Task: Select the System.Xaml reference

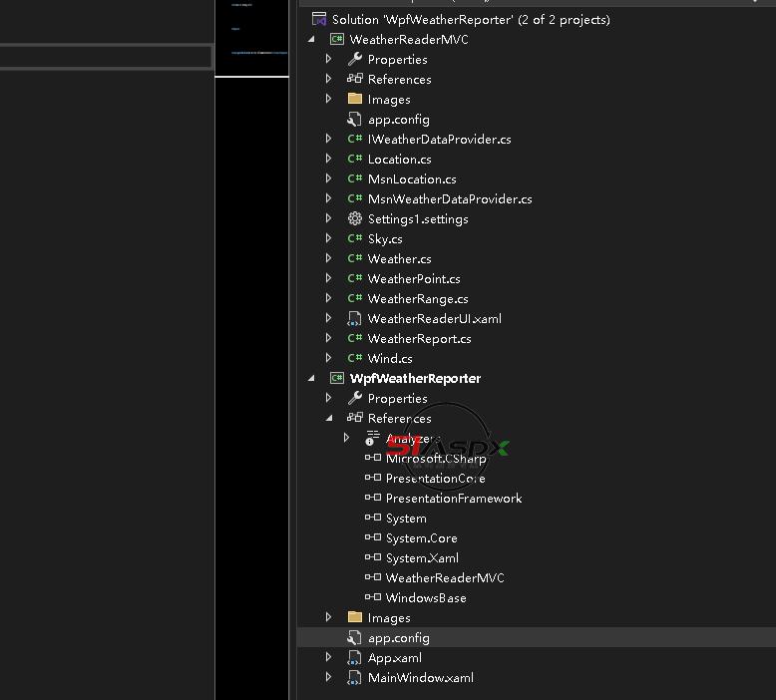Action: pyautogui.click(x=422, y=558)
